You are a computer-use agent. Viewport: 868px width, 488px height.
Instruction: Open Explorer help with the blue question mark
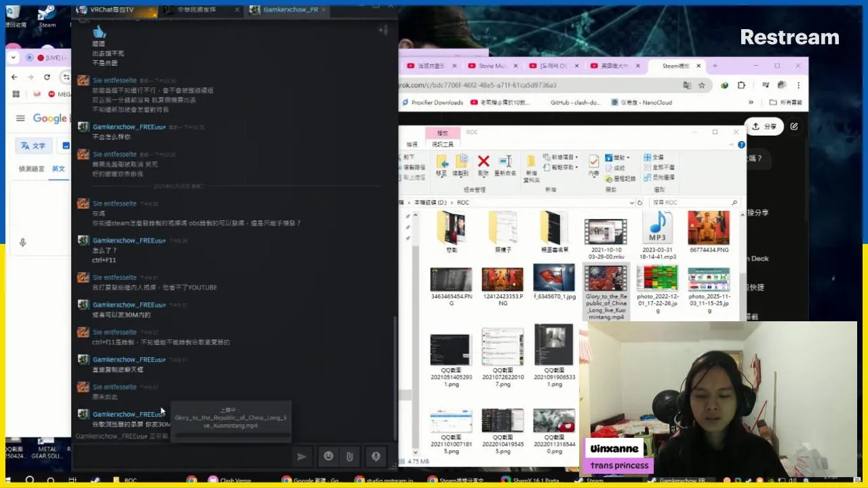click(741, 144)
